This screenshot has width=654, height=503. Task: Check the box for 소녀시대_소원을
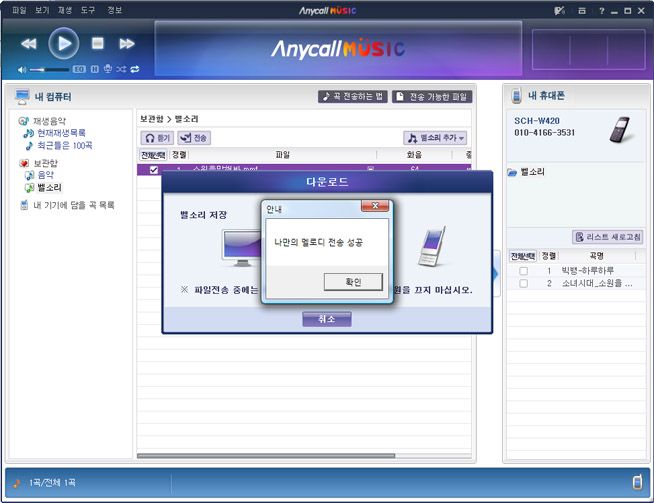point(523,284)
